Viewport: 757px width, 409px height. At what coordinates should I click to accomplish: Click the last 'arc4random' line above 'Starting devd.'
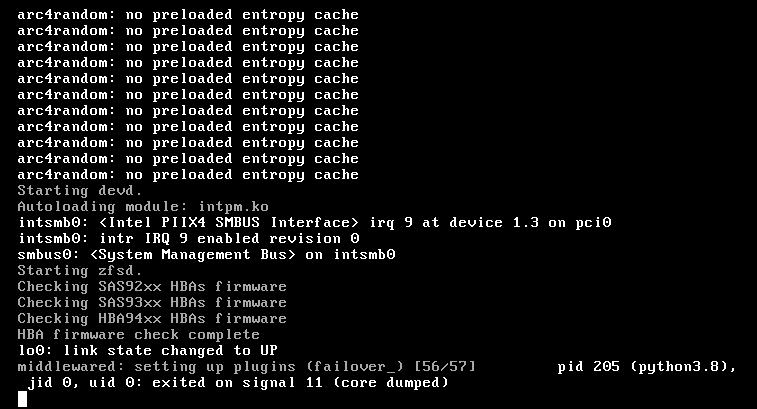click(x=188, y=174)
